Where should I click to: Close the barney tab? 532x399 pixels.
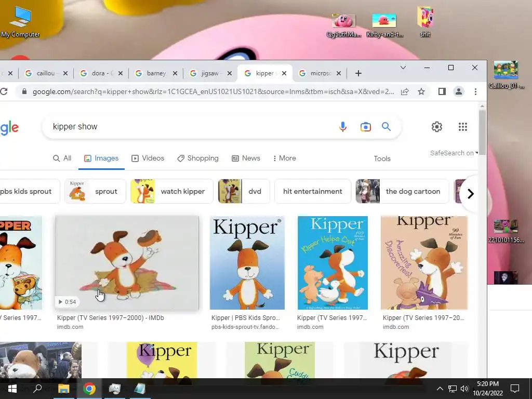(175, 73)
